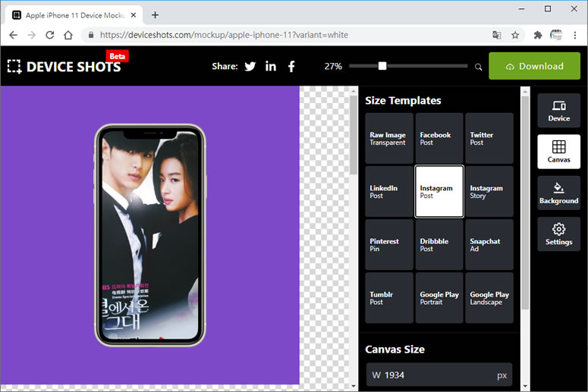Click the address bar URL
The width and height of the screenshot is (588, 392).
click(x=224, y=35)
